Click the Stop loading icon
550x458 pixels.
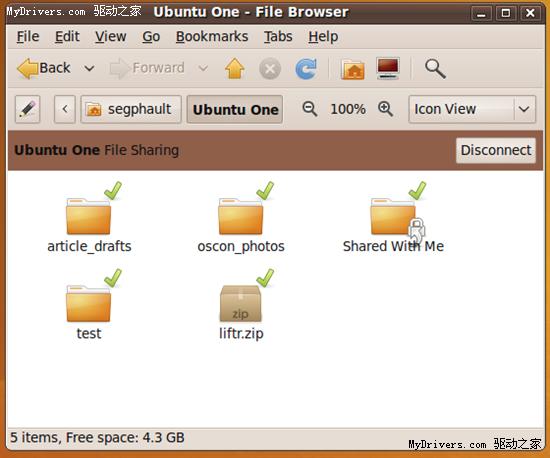(270, 69)
